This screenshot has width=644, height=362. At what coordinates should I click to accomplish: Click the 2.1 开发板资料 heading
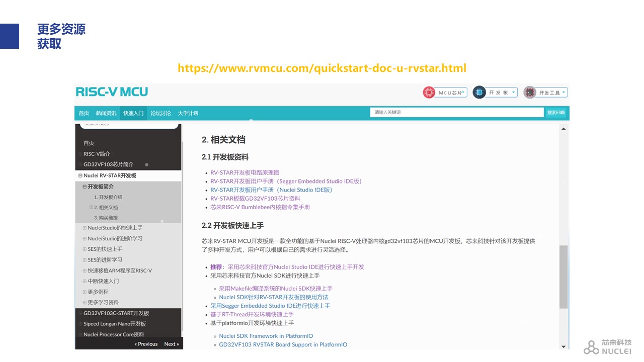point(225,157)
